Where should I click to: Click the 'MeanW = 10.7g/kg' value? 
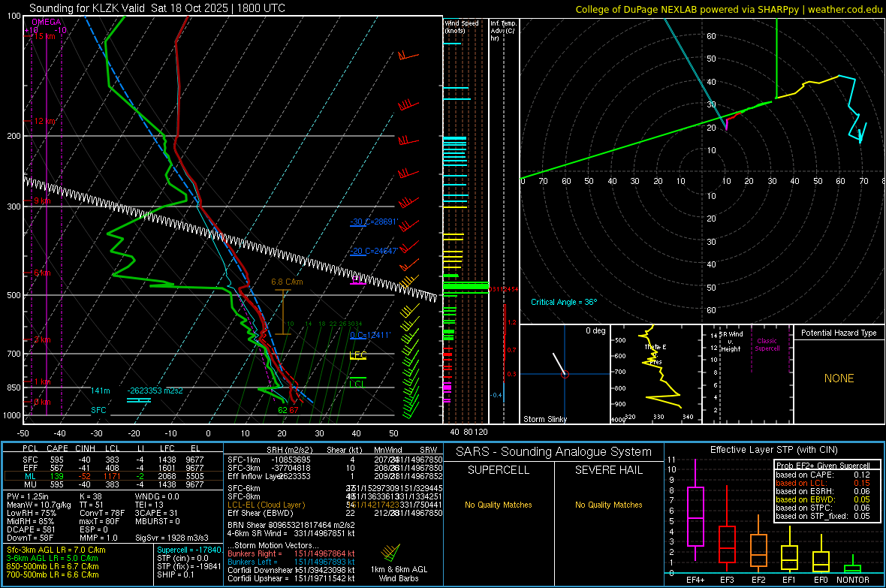39,505
